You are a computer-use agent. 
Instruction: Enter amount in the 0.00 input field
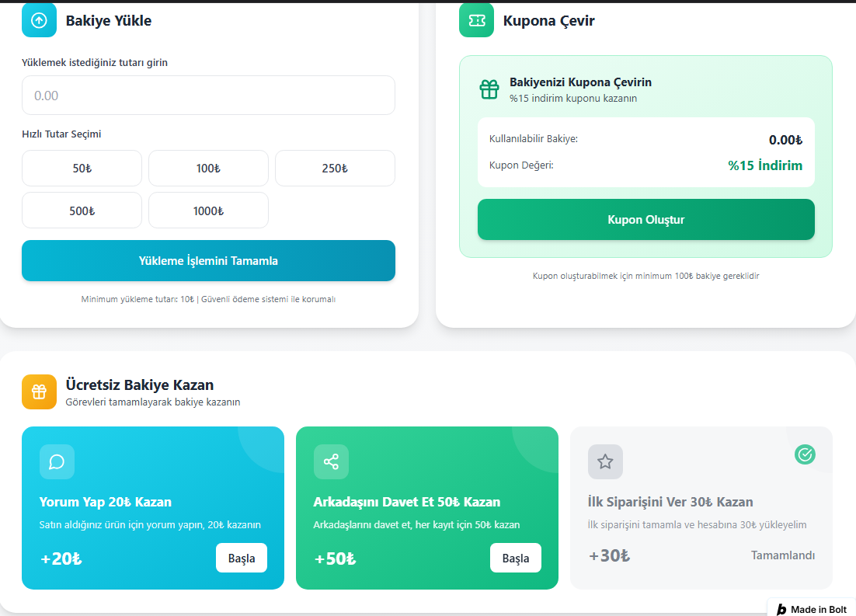point(208,96)
